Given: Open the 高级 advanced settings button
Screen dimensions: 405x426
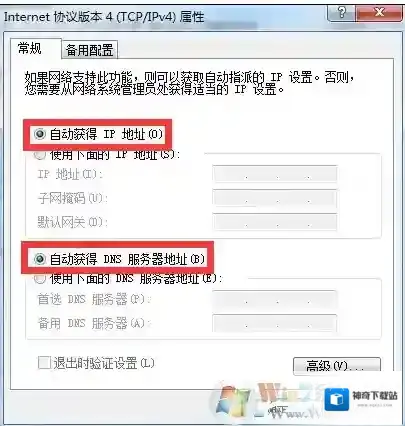Looking at the screenshot, I should coord(337,366).
